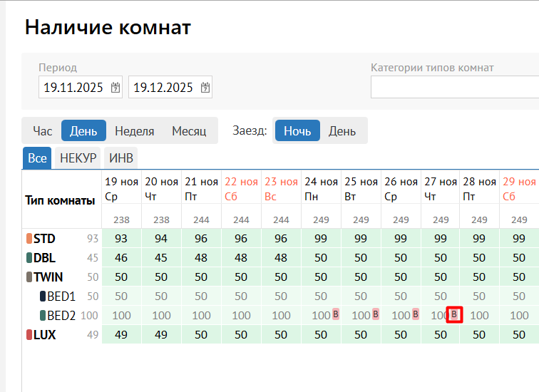
Task: Click the B badge on 26 ноя BED2
Action: pyautogui.click(x=415, y=314)
